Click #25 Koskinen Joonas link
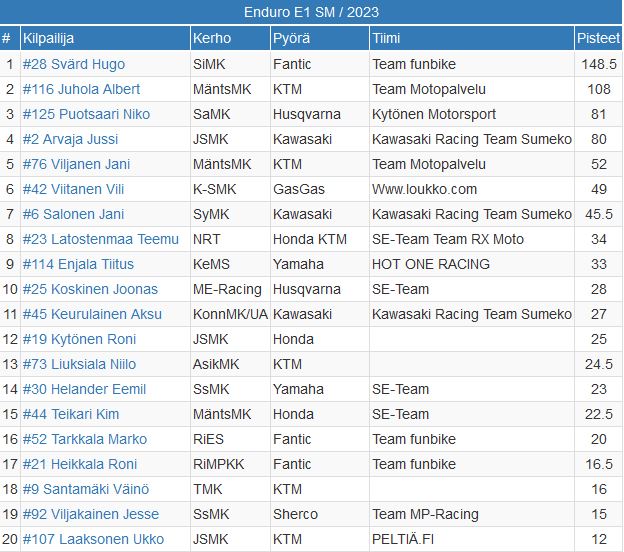The height and width of the screenshot is (552, 624). point(90,289)
